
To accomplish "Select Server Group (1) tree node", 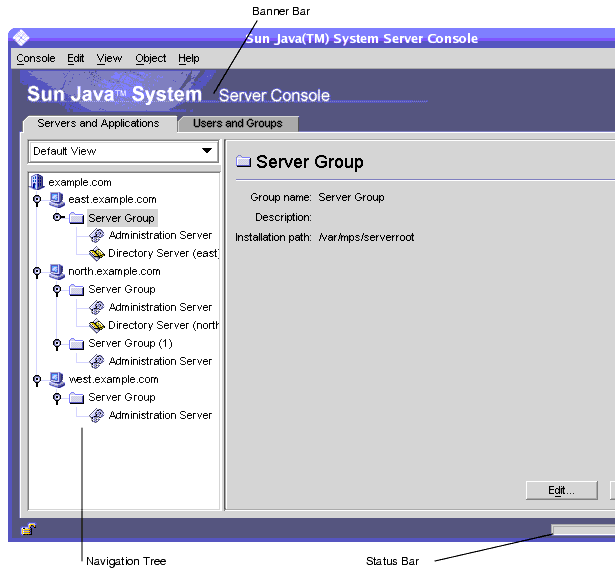I will pos(130,344).
